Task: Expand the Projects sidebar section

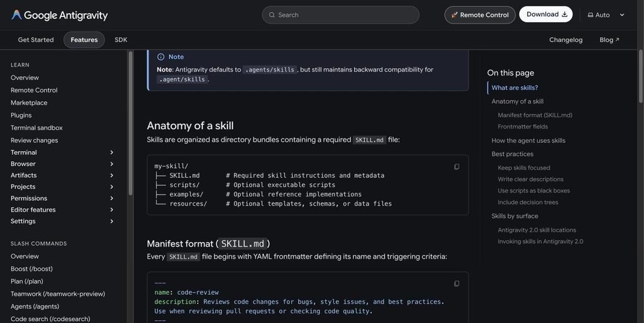Action: click(x=111, y=187)
